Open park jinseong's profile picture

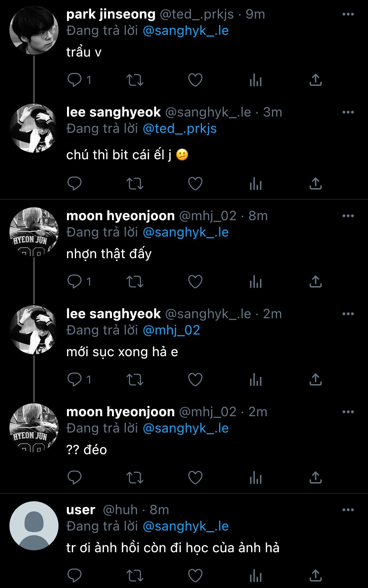coord(34,30)
